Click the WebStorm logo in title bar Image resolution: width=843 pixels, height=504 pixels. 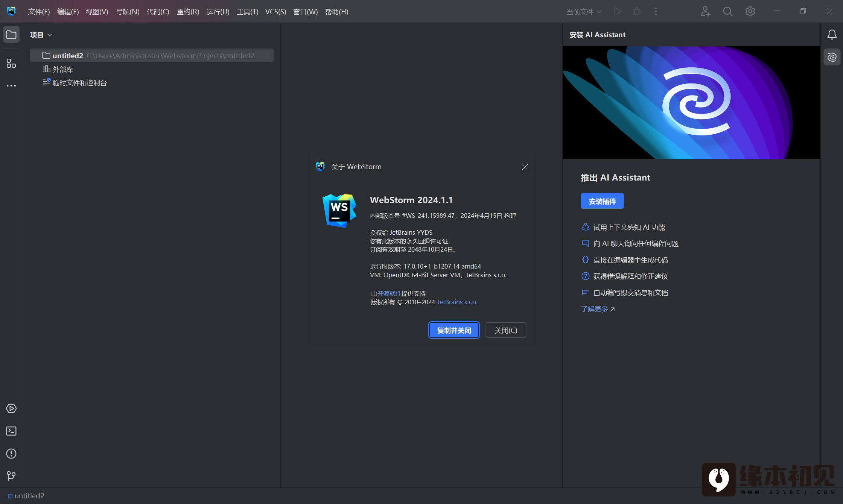(11, 11)
